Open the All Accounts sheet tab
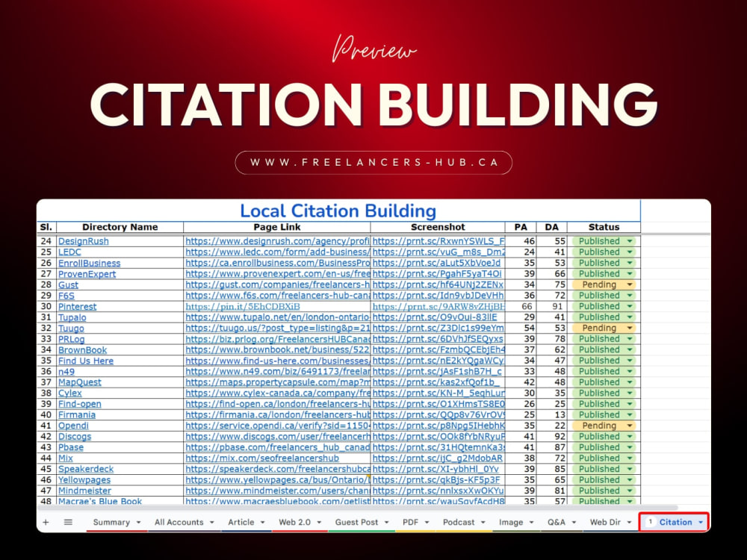The image size is (747, 560). tap(179, 523)
